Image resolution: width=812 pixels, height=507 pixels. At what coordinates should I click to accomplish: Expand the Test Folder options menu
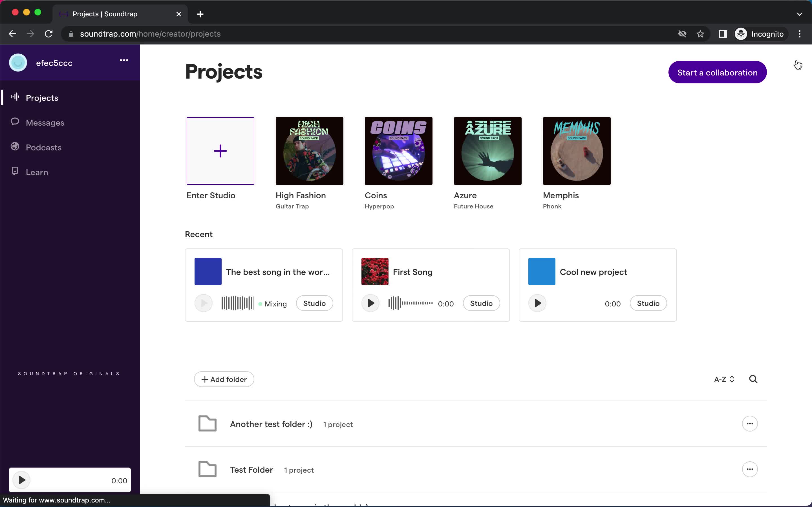(750, 469)
